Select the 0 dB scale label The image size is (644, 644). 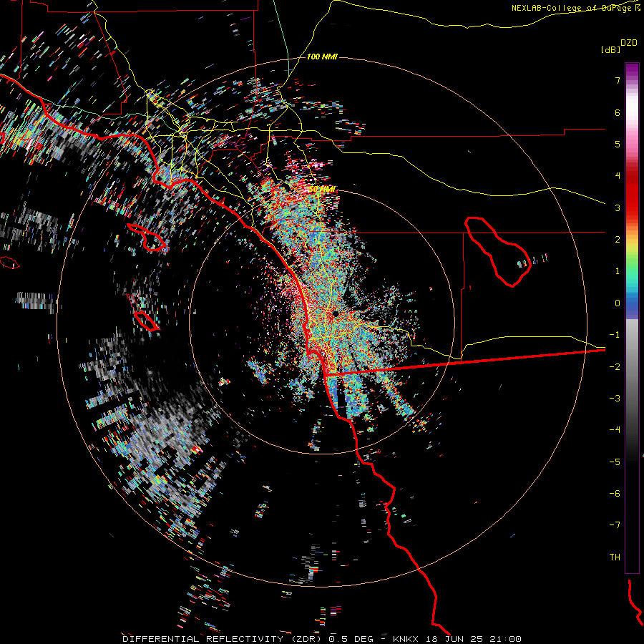618,303
